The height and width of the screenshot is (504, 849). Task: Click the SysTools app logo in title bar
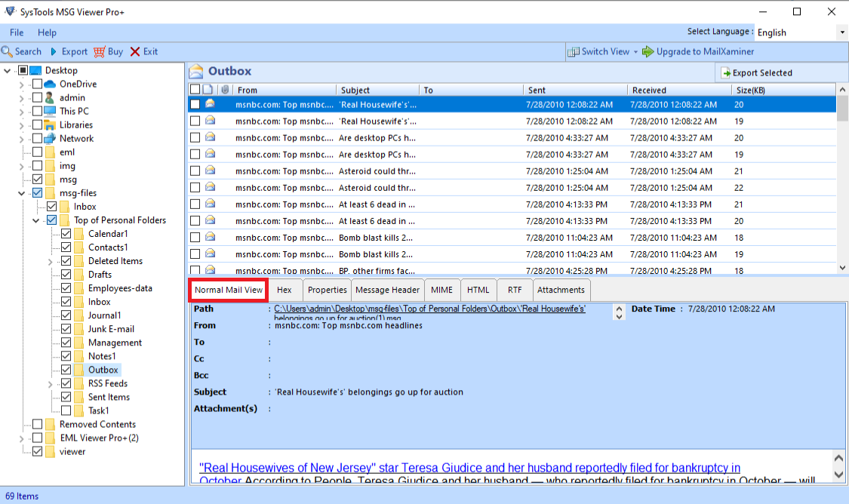[10, 11]
